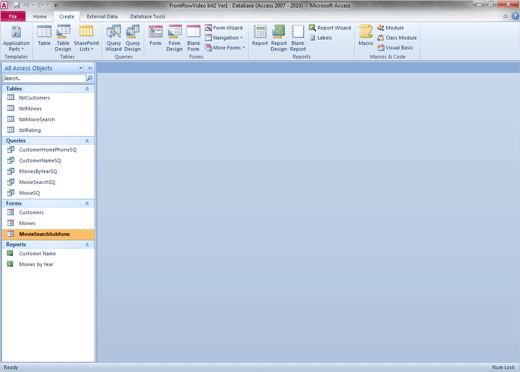Open the Database Tools tab
Viewport: 520px width, 372px height.
[147, 16]
